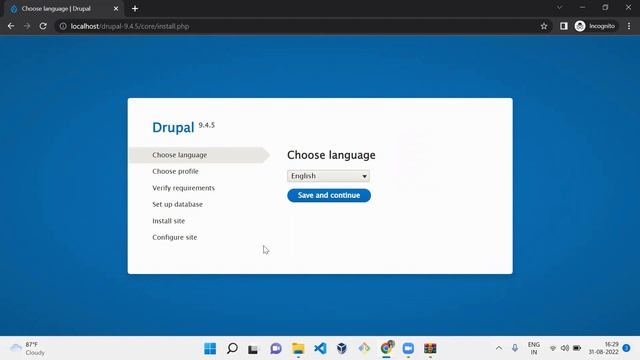Close the Choose language Drupal tab
The width and height of the screenshot is (640, 360).
click(x=116, y=9)
